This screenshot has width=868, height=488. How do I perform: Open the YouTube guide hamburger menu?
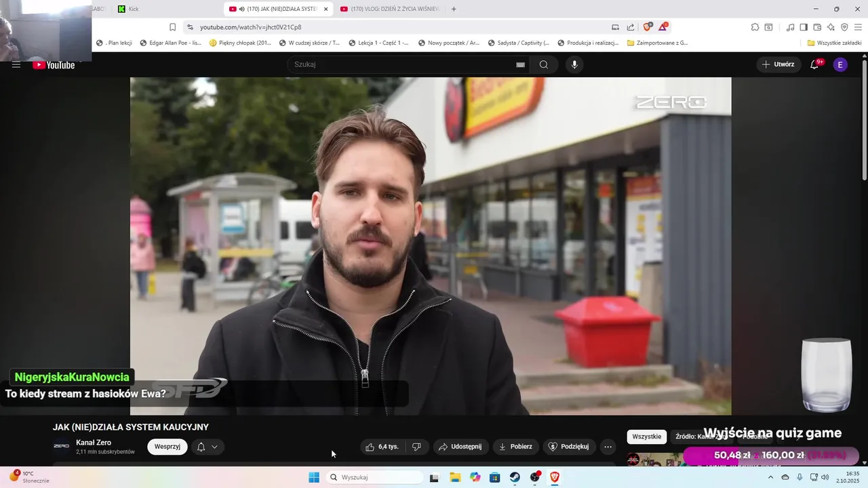click(16, 65)
